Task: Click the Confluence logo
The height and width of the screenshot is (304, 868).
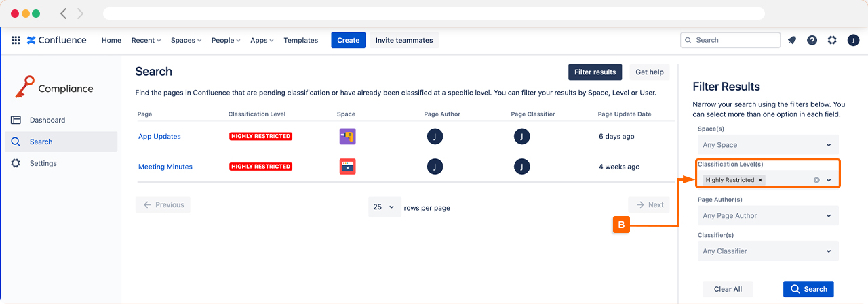Action: point(57,40)
